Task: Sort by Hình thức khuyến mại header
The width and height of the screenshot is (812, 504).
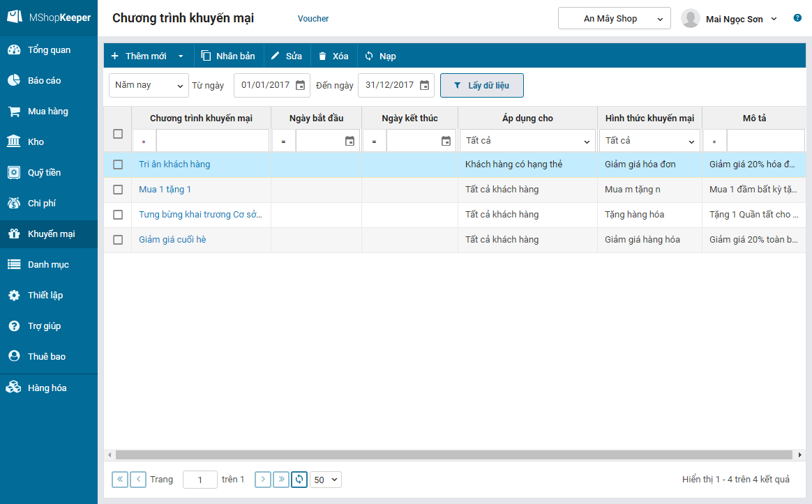Action: [x=650, y=118]
